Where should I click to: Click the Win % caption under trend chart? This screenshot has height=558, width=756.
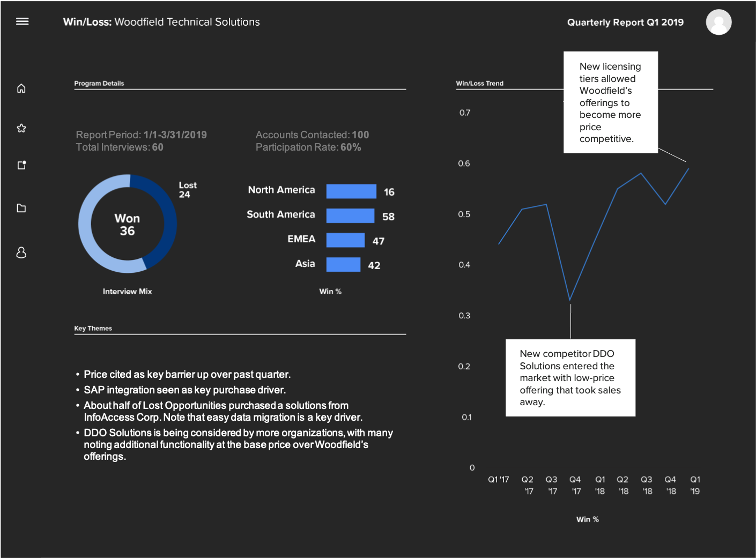pos(588,519)
